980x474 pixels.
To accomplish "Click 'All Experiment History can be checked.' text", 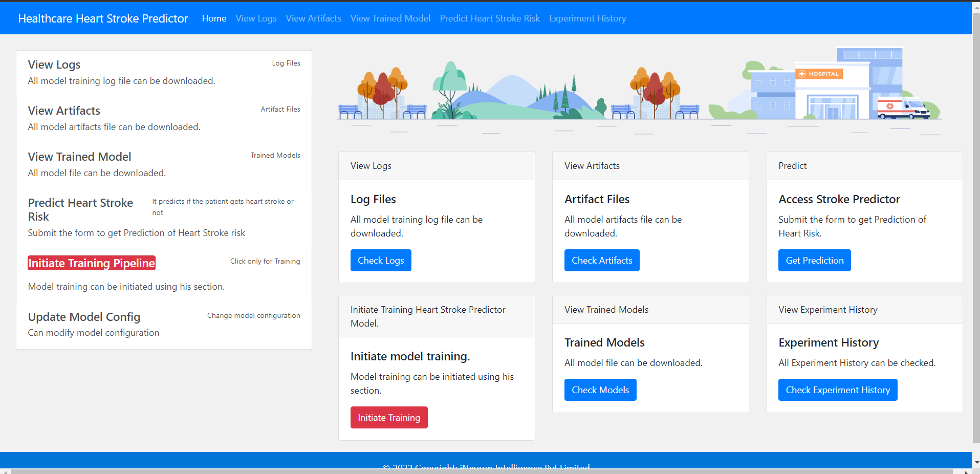I will [857, 363].
